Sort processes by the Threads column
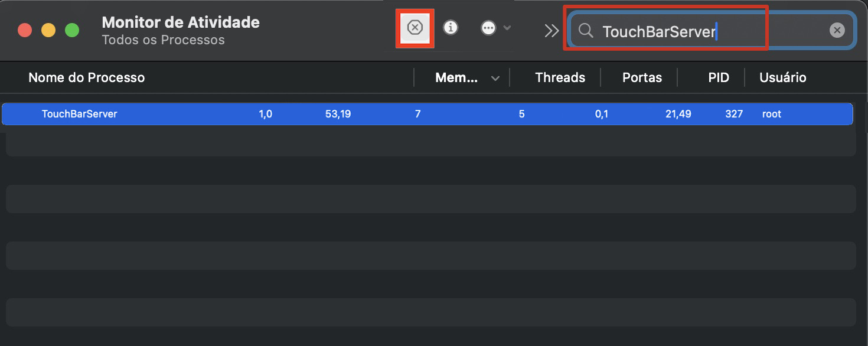The image size is (868, 346). [x=559, y=77]
